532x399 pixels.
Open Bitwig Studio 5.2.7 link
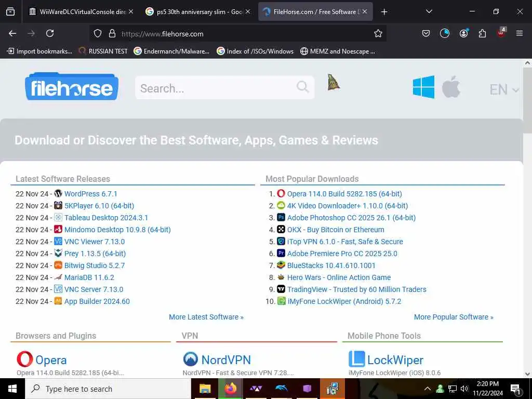pos(95,265)
